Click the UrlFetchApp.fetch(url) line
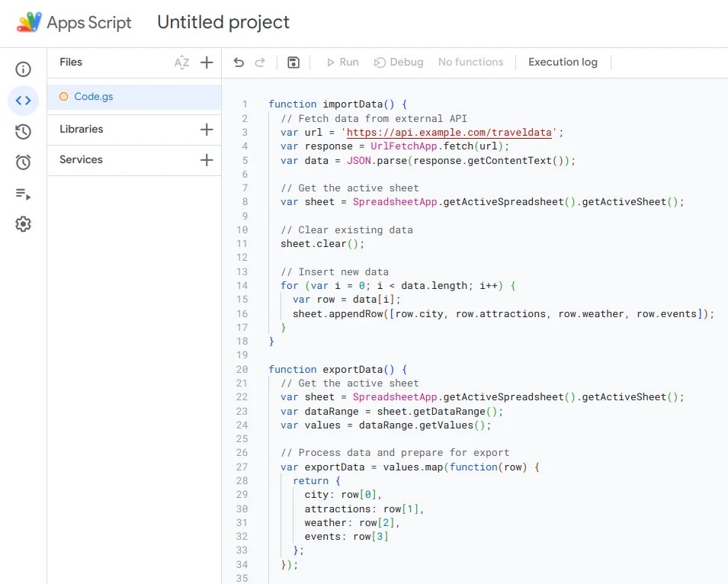Viewport: 728px width, 584px height. 395,146
